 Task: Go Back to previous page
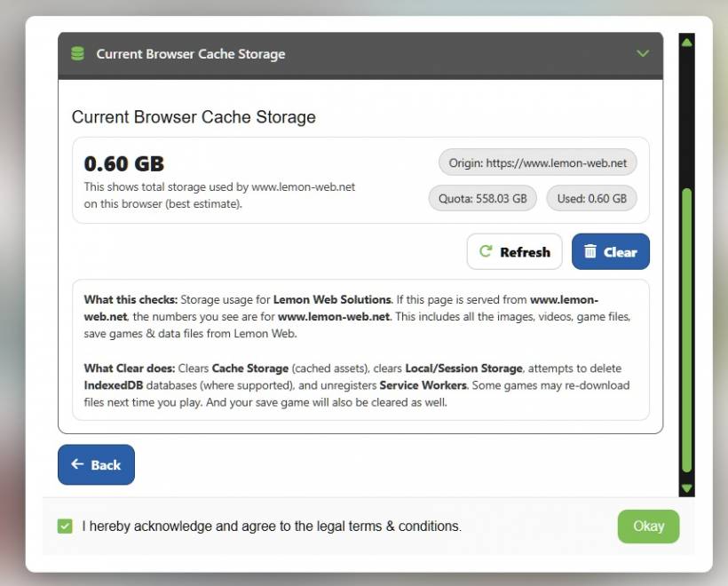(x=96, y=464)
